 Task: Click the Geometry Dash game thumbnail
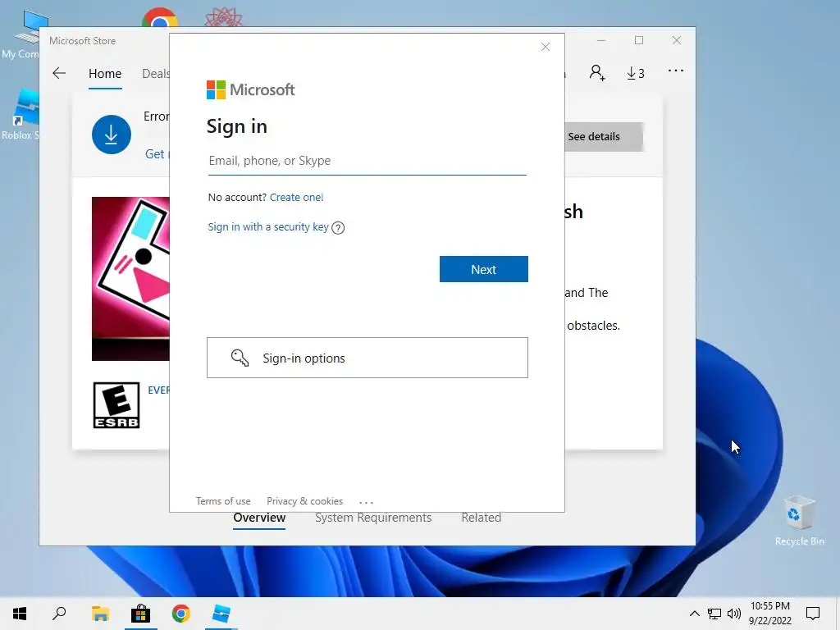(130, 279)
